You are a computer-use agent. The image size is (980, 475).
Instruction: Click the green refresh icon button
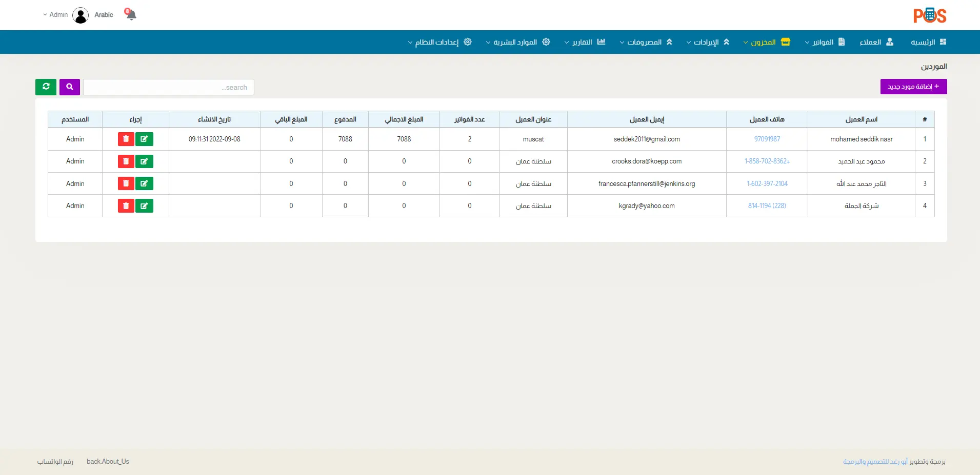point(46,87)
